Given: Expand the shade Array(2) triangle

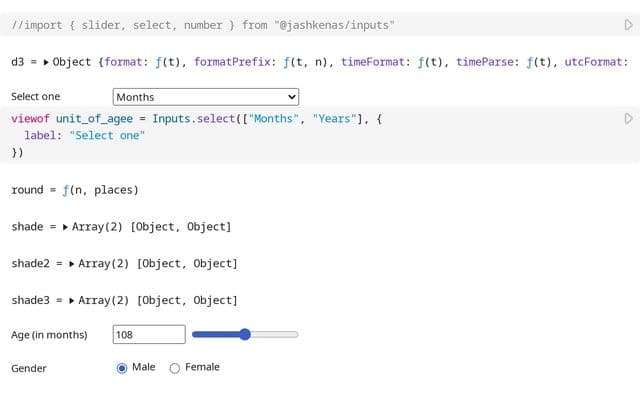Looking at the screenshot, I should coord(65,227).
